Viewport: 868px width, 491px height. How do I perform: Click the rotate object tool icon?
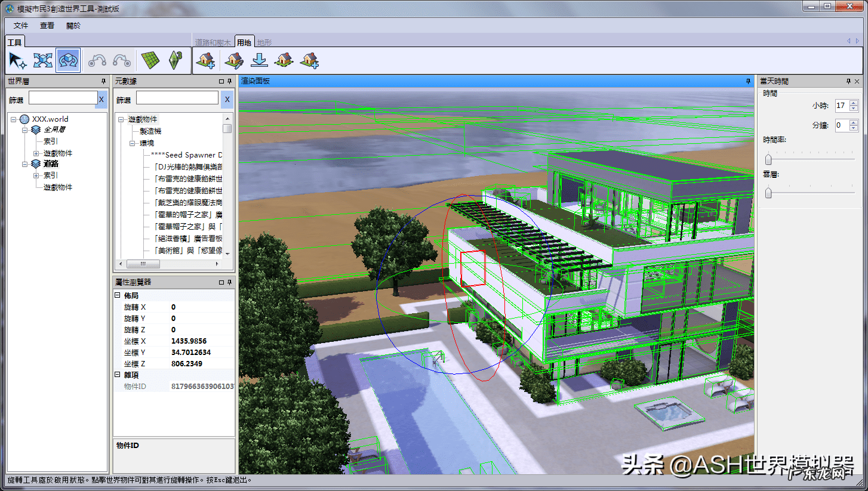click(68, 60)
